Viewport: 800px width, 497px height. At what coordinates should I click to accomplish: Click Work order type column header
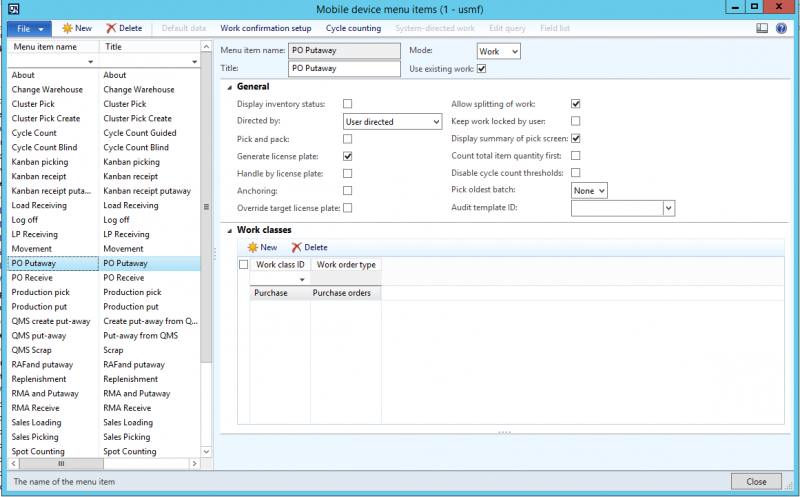(346, 264)
